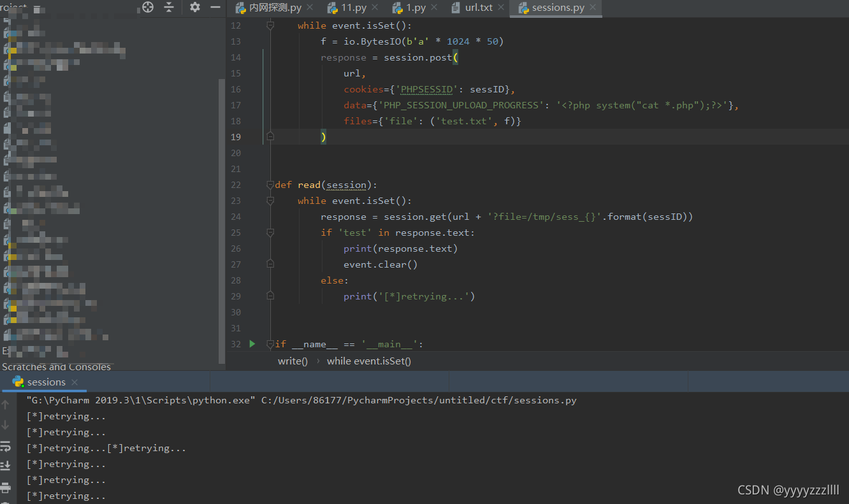Close the 内网探测.py editor tab
This screenshot has width=849, height=504.
pos(310,8)
